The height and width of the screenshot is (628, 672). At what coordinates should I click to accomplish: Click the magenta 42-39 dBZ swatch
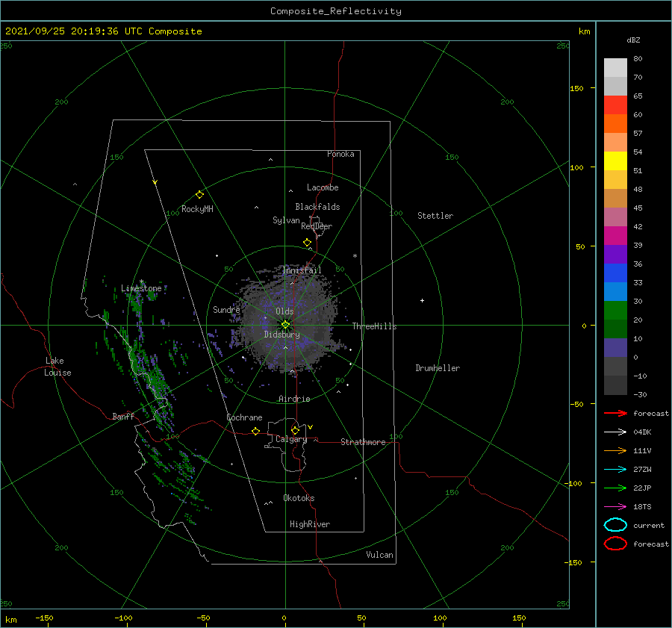[615, 236]
